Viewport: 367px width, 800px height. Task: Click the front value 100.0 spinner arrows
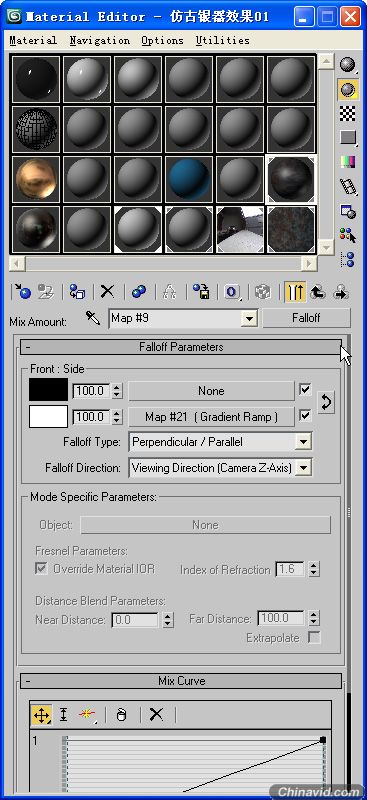pyautogui.click(x=117, y=391)
